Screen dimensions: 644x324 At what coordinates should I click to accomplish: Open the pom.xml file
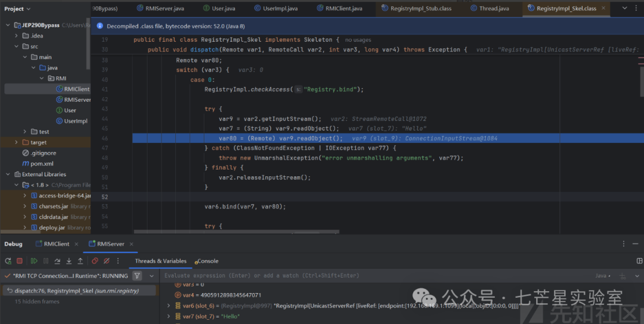[38, 164]
